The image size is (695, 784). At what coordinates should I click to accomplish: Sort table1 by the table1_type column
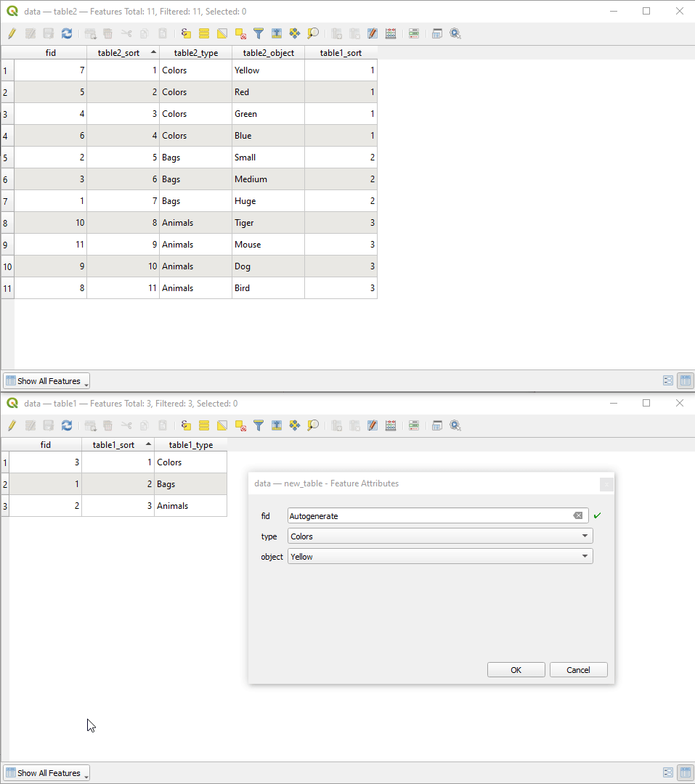pos(190,444)
